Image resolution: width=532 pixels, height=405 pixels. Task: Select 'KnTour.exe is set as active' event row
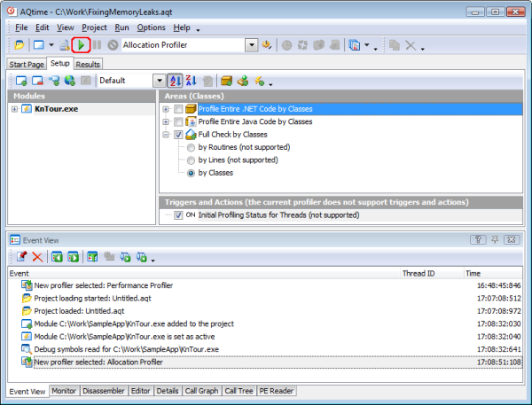click(x=265, y=337)
